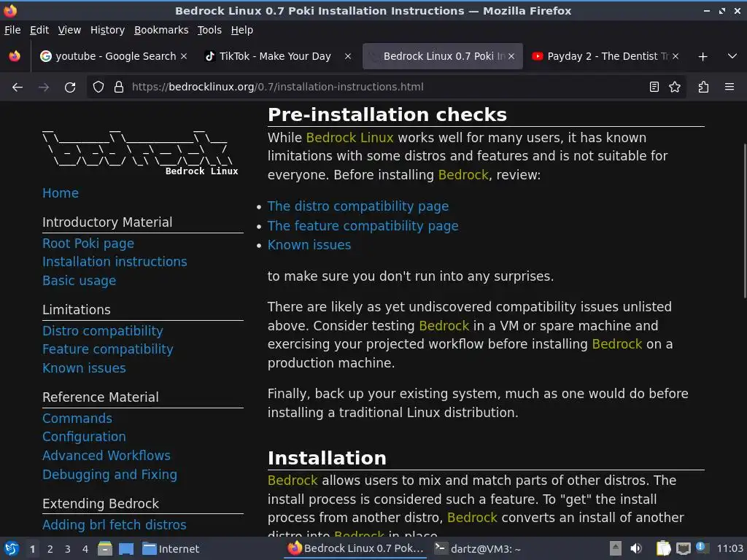Follow The distro compatibility page link

coord(357,206)
